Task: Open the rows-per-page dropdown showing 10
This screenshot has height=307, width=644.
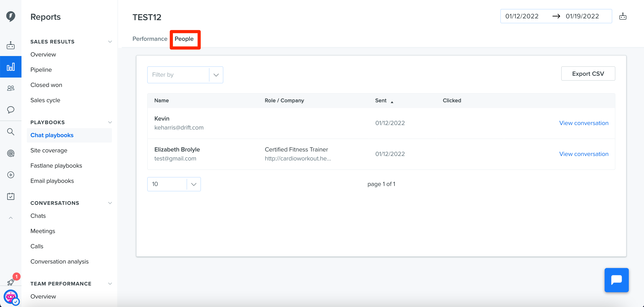Action: pyautogui.click(x=174, y=184)
